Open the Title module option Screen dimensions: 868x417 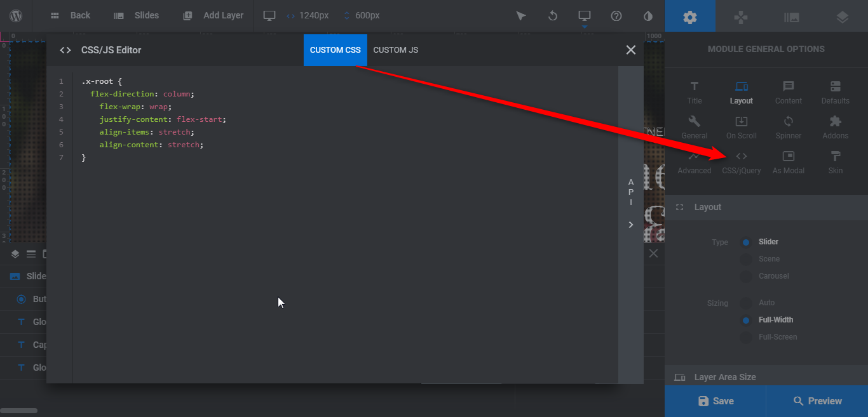tap(695, 93)
